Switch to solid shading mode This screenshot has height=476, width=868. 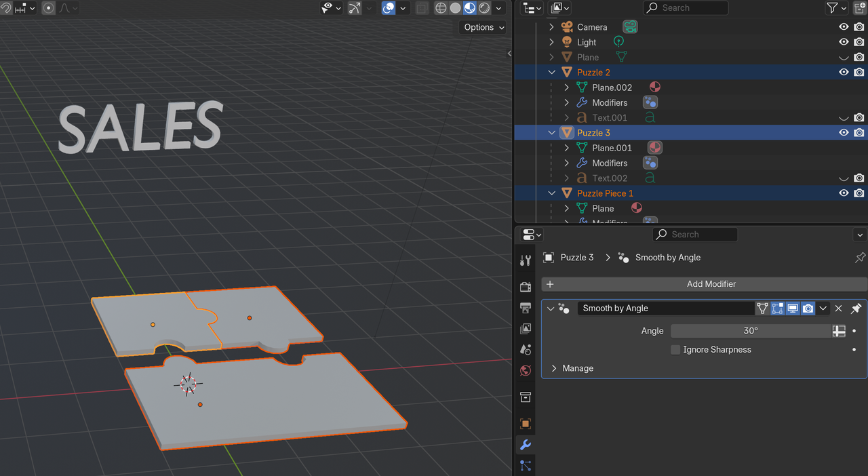click(x=455, y=8)
